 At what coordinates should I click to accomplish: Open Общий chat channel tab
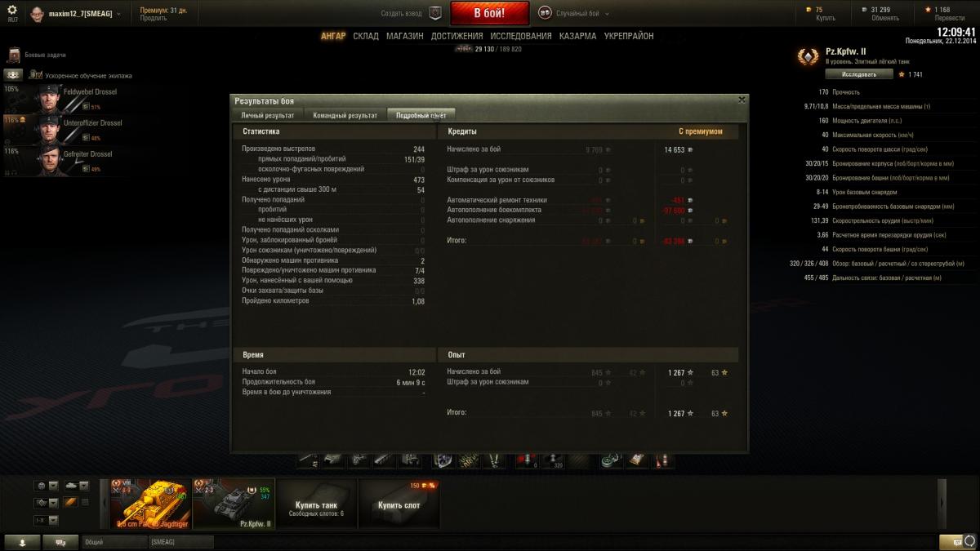tap(114, 542)
